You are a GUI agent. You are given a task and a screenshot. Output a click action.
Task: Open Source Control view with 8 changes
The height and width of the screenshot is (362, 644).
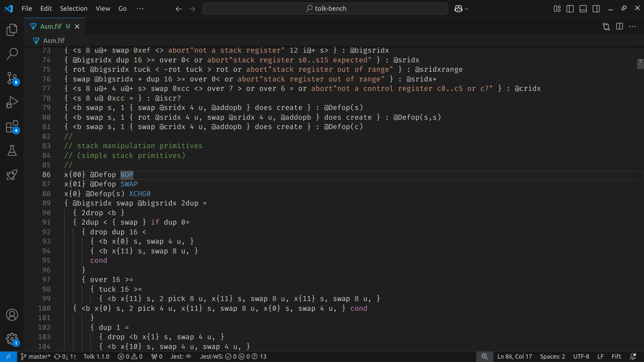(12, 78)
